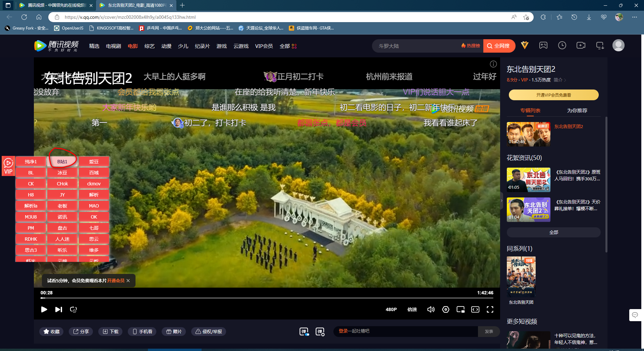Viewport: 644px width, 351px height.
Task: Close the trial notice banner
Action: click(128, 281)
